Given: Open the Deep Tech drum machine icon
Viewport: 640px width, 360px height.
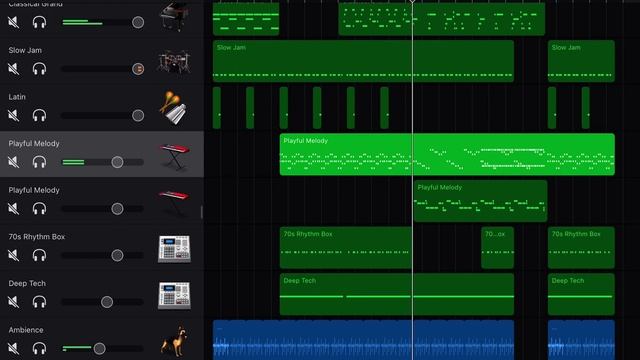Looking at the screenshot, I should pos(174,295).
